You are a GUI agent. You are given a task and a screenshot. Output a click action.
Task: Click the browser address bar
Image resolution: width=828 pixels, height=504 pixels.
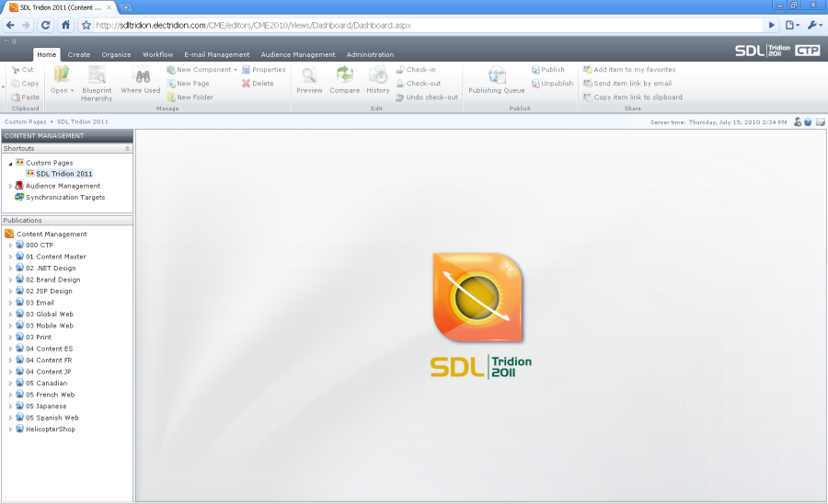(x=428, y=25)
